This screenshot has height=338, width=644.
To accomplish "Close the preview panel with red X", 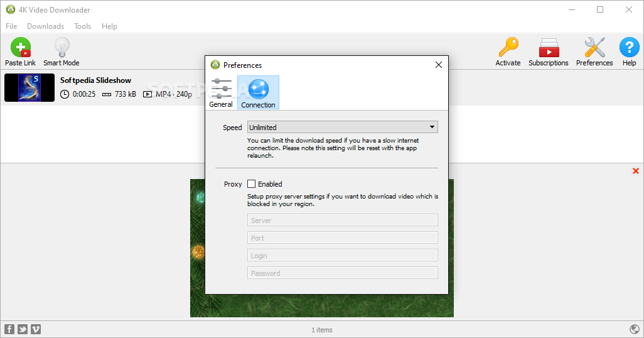I will point(636,171).
